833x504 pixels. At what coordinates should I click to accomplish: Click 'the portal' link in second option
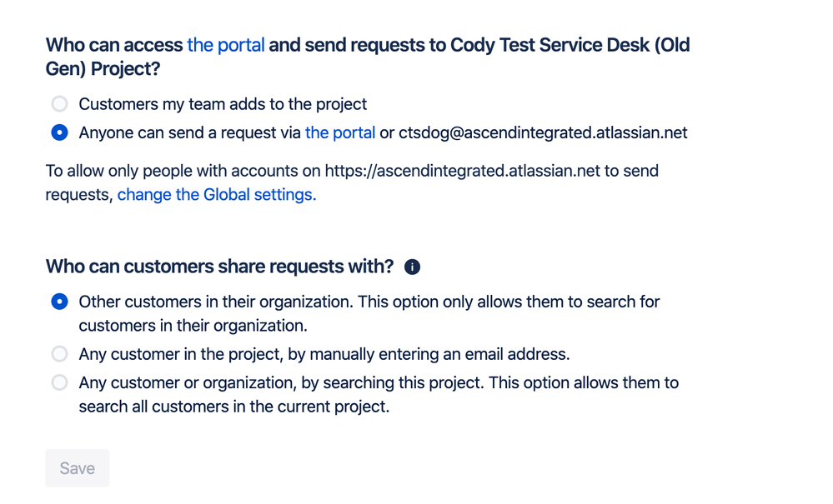click(x=339, y=132)
